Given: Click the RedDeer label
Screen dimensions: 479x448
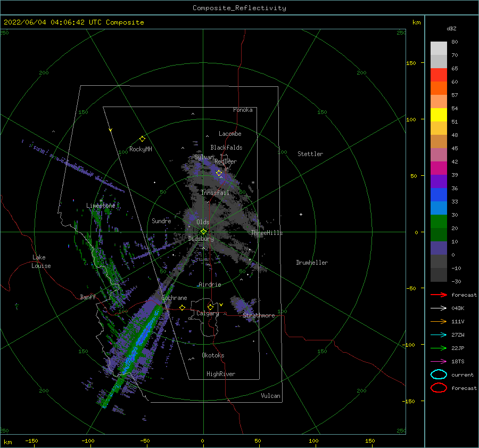Looking at the screenshot, I should pos(226,161).
